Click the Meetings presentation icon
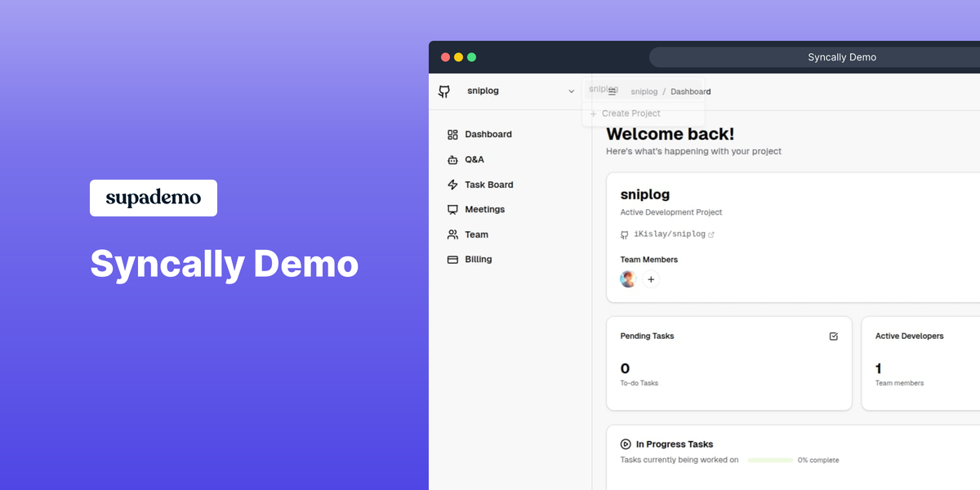Screen dimensions: 980x490 pyautogui.click(x=452, y=210)
